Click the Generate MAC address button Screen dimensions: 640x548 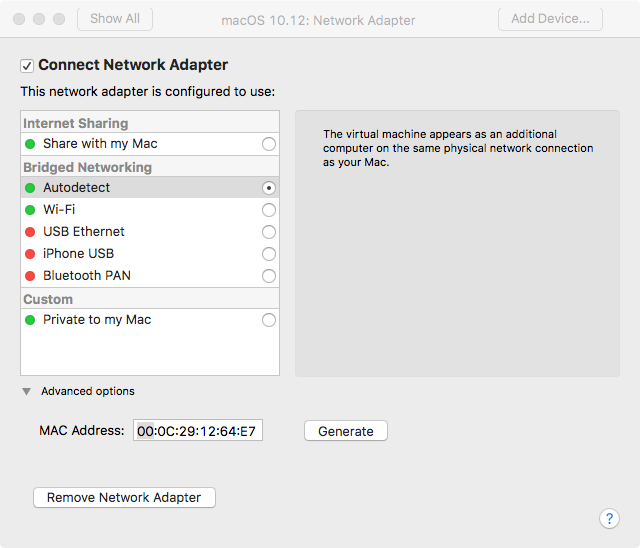point(346,431)
